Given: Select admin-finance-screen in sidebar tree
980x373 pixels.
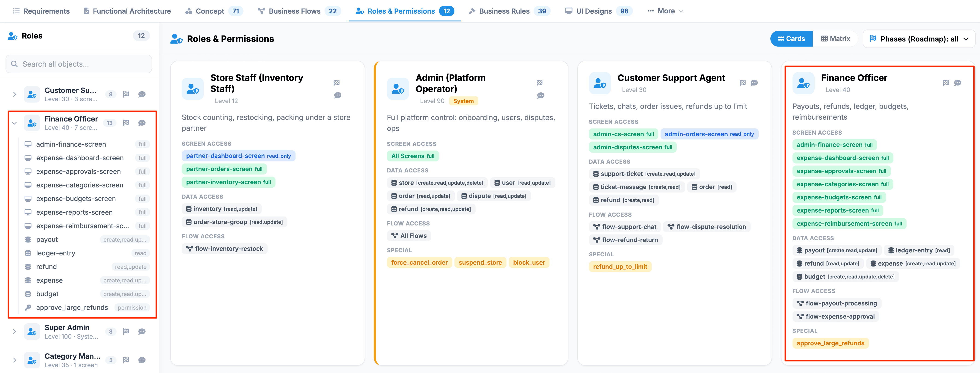Looking at the screenshot, I should pyautogui.click(x=87, y=144).
